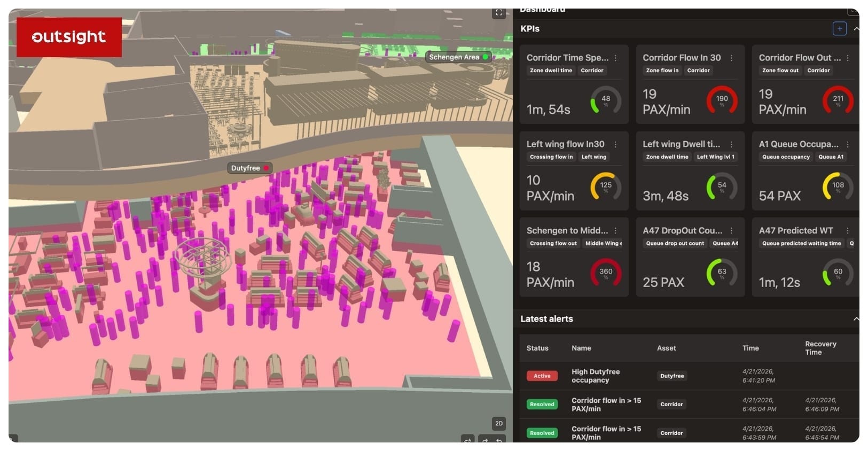
Task: Open options menu for Corridor Time Spe... KPI card
Action: pos(615,58)
